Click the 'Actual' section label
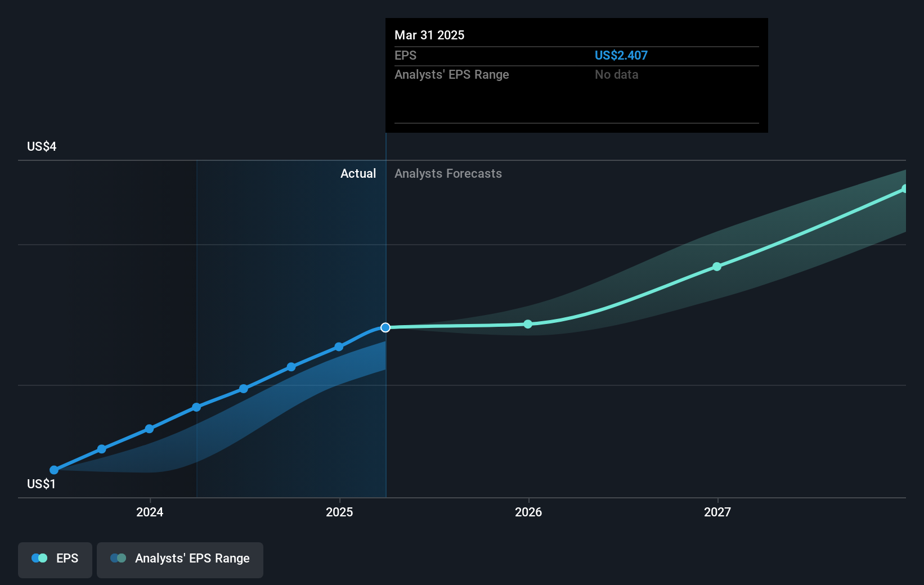 [358, 174]
